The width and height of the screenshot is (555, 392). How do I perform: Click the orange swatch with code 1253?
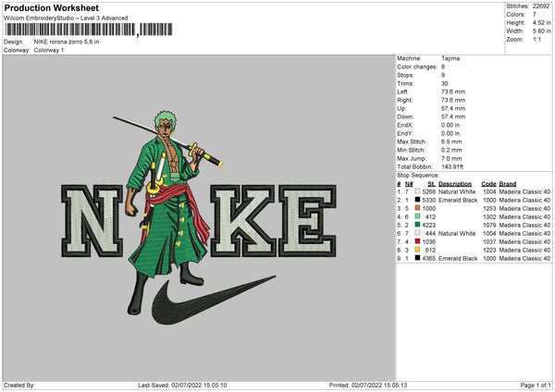417,208
